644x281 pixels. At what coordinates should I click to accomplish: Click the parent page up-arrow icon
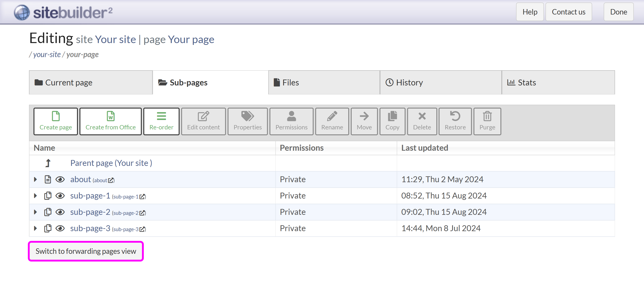click(48, 163)
